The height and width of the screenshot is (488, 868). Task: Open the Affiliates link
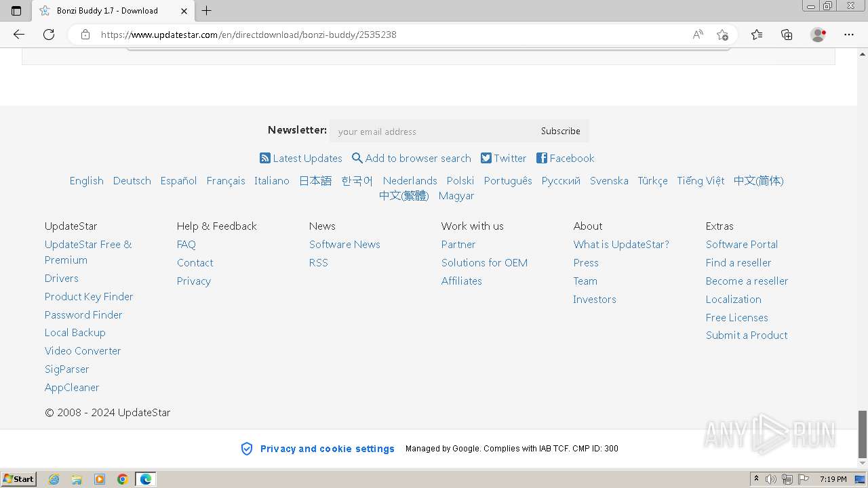click(x=462, y=281)
